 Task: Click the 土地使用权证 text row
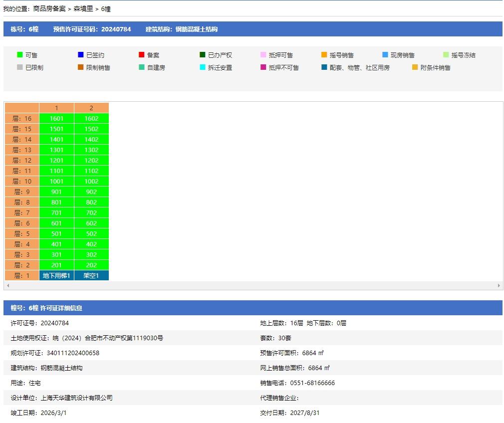point(87,338)
